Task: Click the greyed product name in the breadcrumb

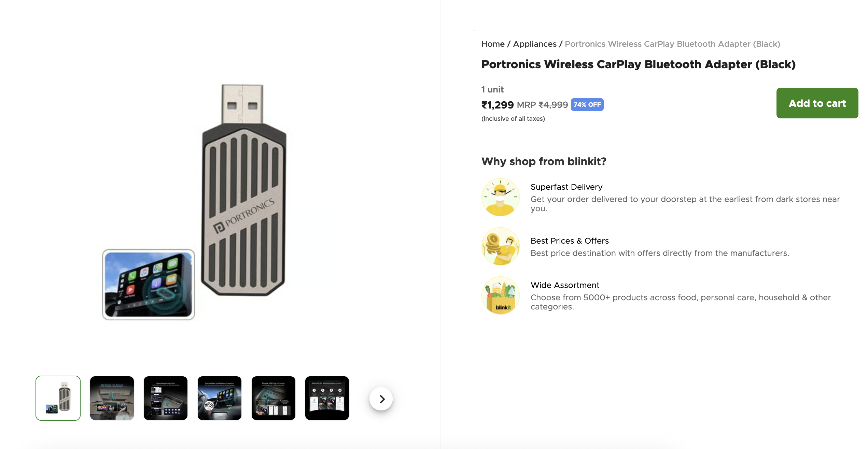Action: tap(672, 44)
